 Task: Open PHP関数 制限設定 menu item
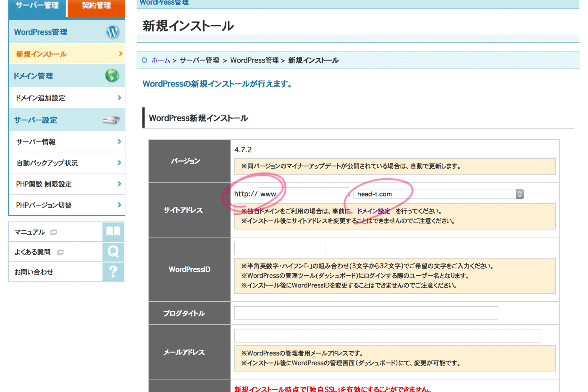(67, 184)
